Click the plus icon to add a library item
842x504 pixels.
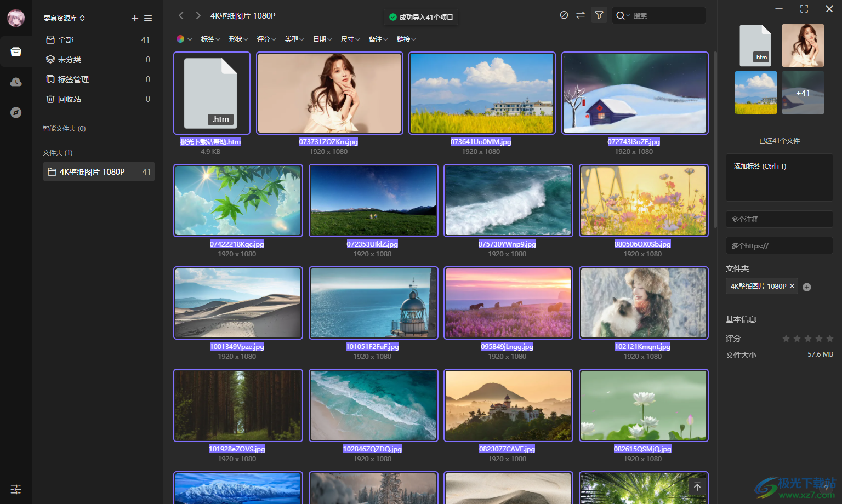tap(135, 18)
